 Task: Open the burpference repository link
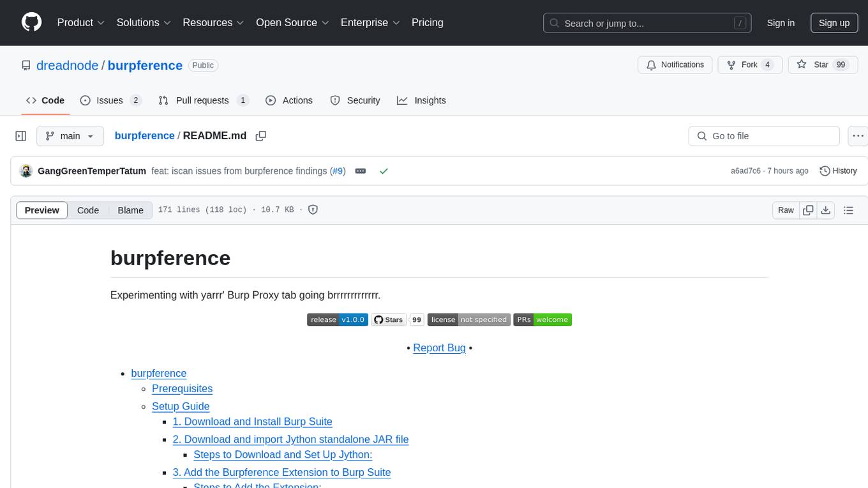tap(145, 65)
